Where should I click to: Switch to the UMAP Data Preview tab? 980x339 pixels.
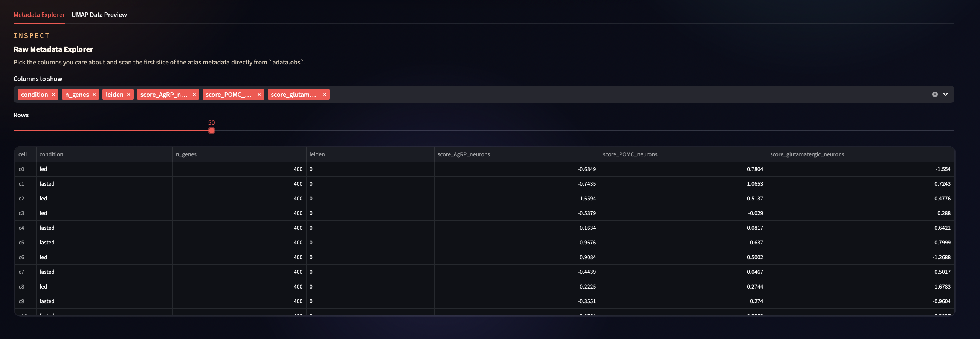[99, 15]
